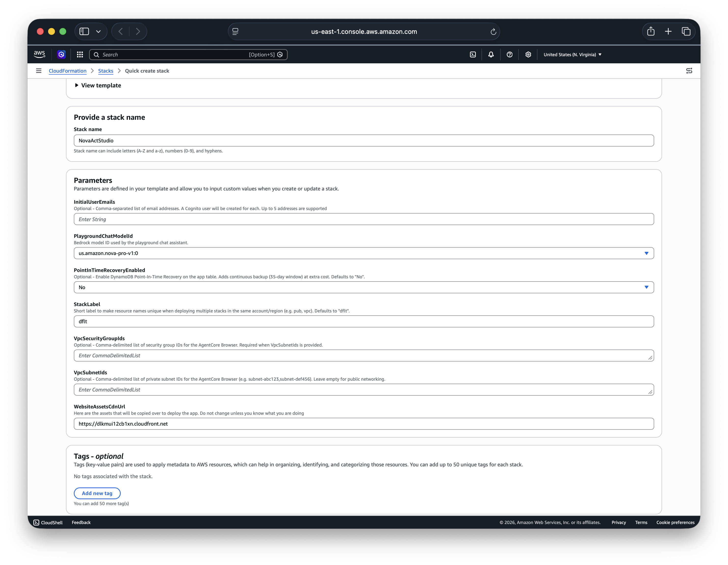Open the page preferences icon at right

click(x=689, y=71)
